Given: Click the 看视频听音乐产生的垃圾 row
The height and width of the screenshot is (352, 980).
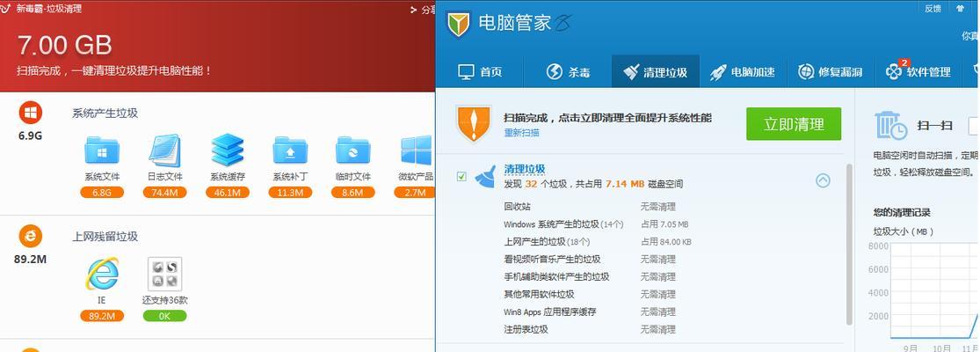Looking at the screenshot, I should (x=590, y=259).
